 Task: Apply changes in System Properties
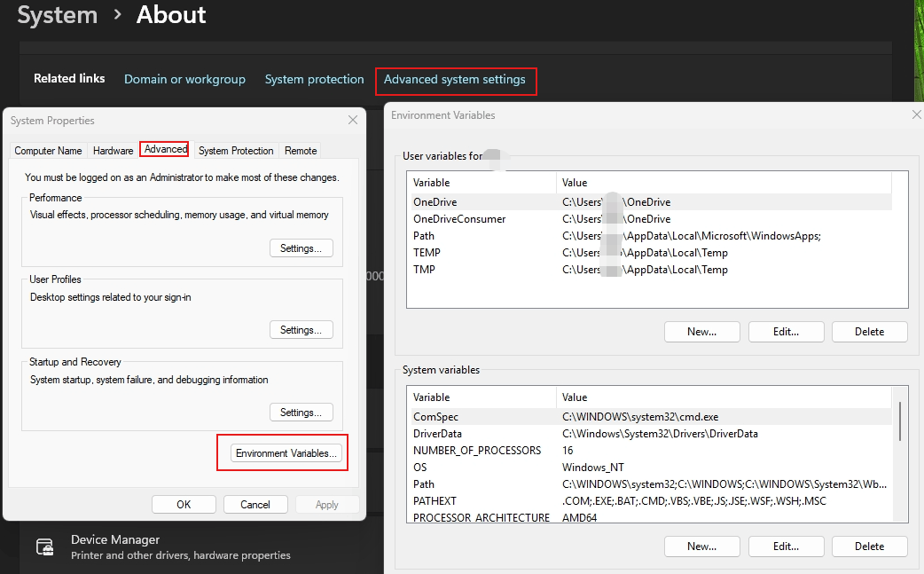326,504
